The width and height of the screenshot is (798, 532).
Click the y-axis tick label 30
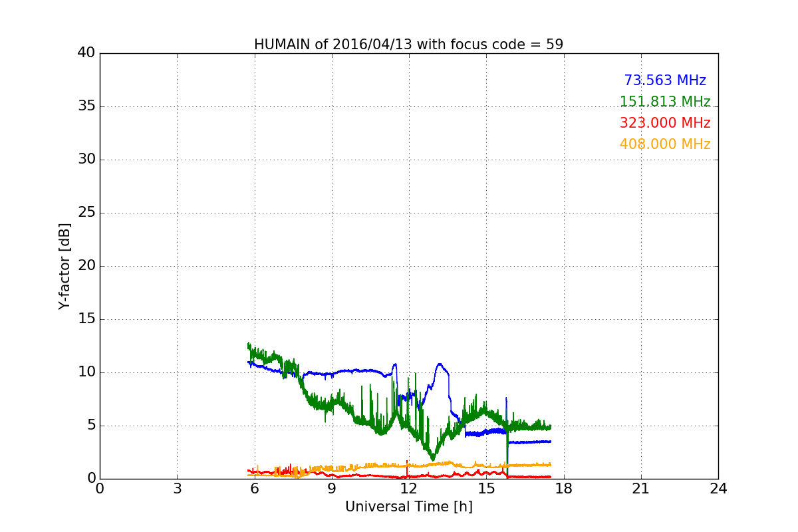tap(86, 160)
